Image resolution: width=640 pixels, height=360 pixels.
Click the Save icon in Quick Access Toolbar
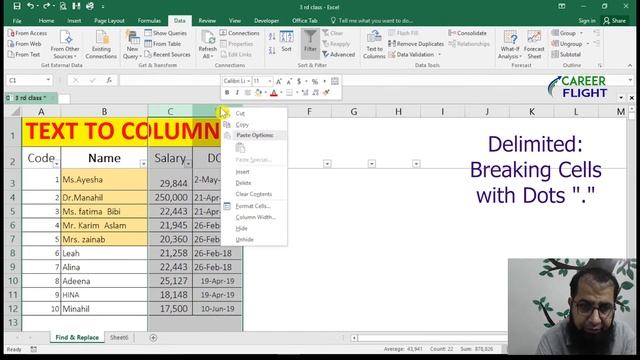[x=17, y=6]
